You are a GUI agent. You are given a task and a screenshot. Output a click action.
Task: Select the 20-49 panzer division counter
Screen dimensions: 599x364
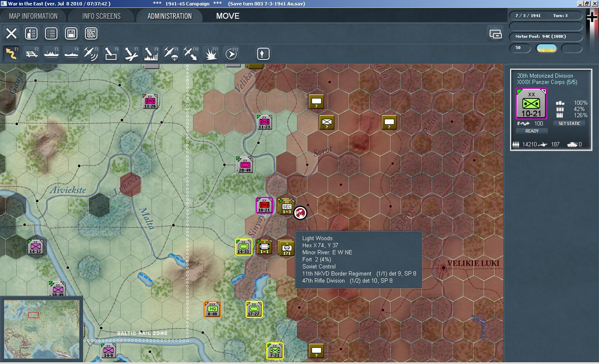[244, 165]
